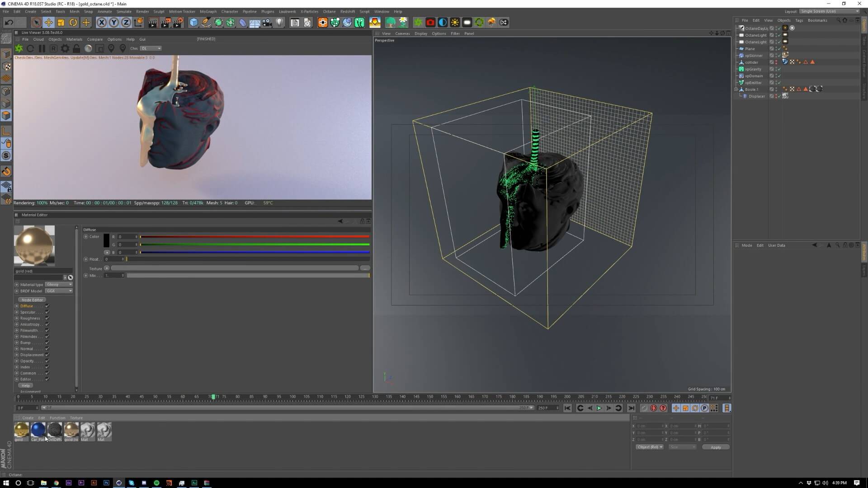Viewport: 868px width, 488px height.
Task: Open Live Viewer settings gear
Action: pyautogui.click(x=65, y=48)
